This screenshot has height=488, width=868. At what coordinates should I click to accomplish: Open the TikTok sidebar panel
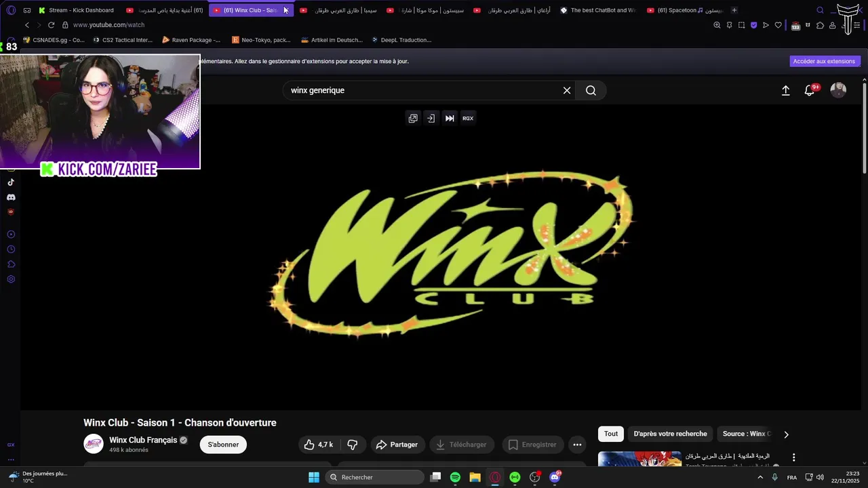tap(11, 182)
